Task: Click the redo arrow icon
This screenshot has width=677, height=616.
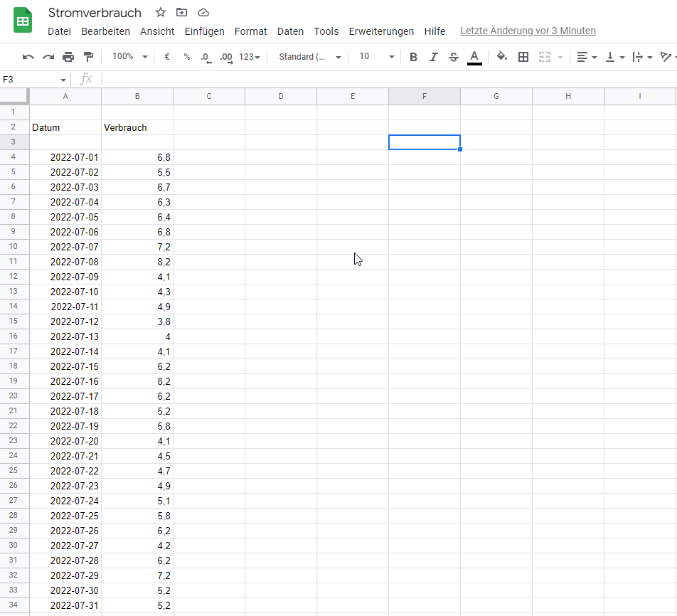Action: pos(48,57)
